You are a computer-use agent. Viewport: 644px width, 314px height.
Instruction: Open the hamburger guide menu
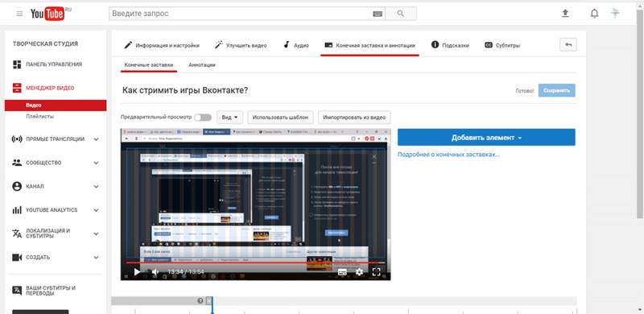click(19, 14)
